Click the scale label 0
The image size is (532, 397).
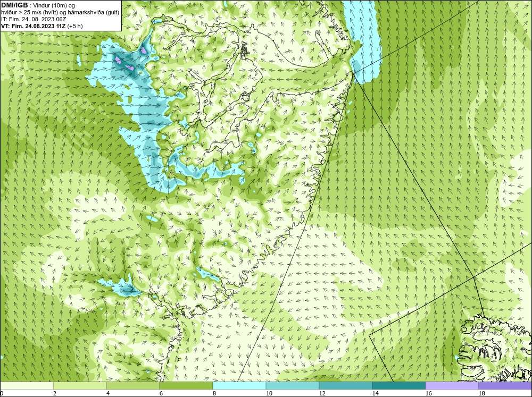coord(2,393)
